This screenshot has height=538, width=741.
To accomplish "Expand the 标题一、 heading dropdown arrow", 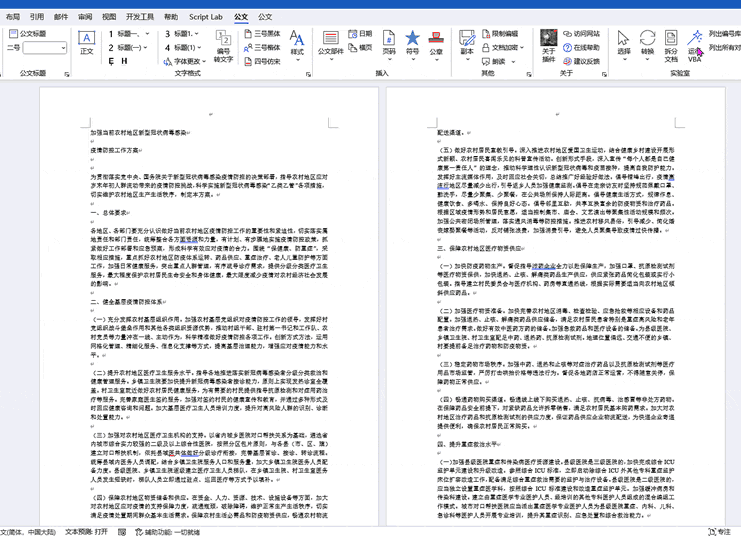I will pos(147,34).
